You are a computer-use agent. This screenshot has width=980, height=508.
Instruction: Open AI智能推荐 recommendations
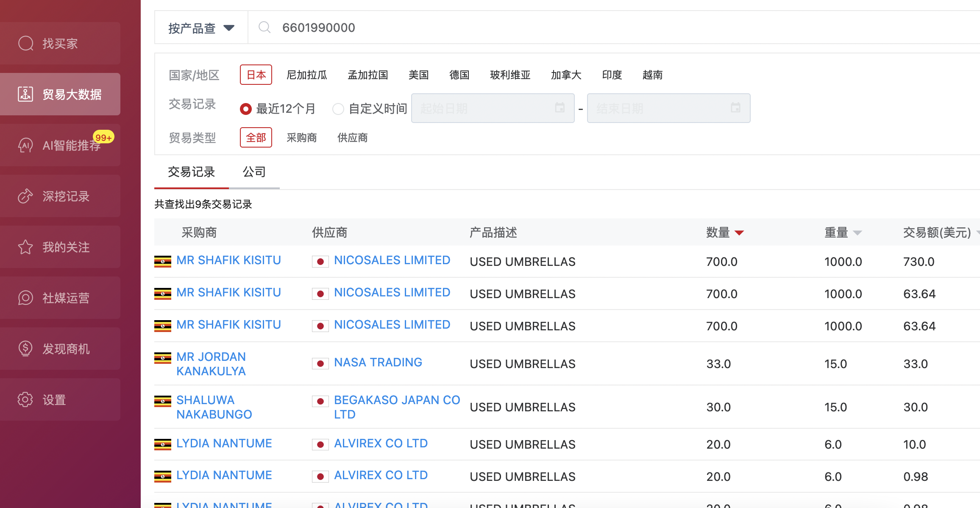pyautogui.click(x=60, y=145)
